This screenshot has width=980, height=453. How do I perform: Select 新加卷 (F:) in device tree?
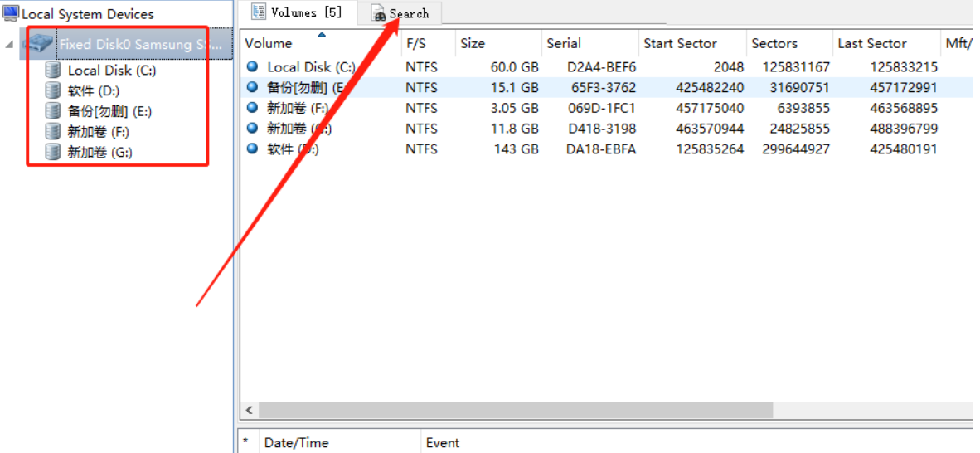tap(99, 132)
